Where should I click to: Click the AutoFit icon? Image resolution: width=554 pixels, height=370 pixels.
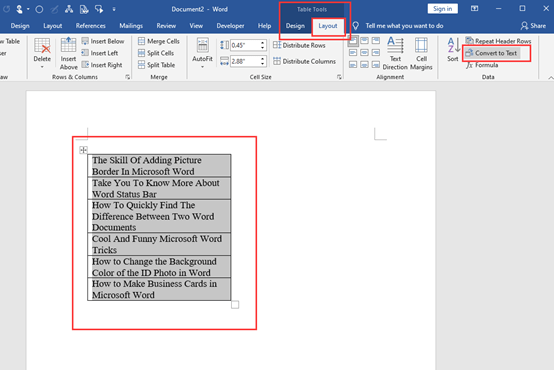point(202,46)
